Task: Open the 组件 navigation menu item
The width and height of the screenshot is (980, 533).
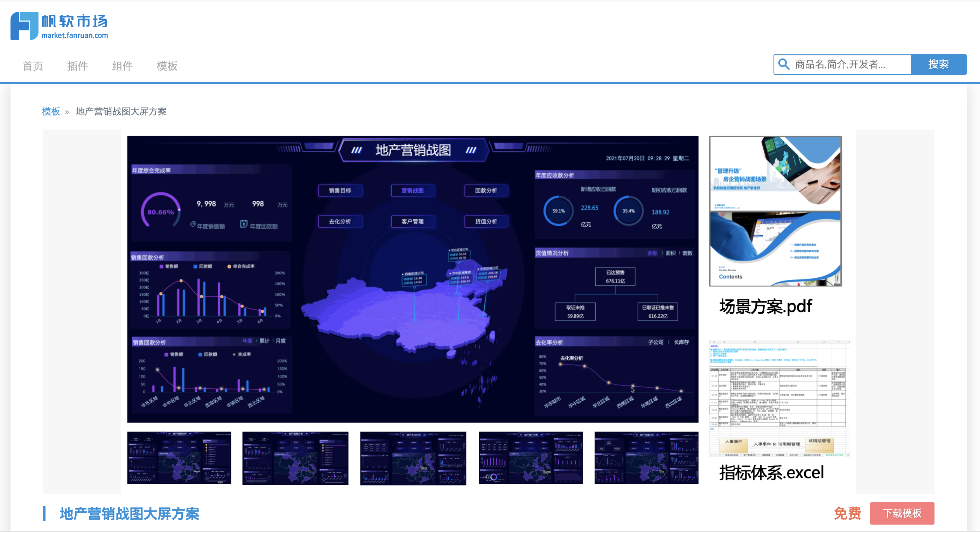Action: (122, 66)
